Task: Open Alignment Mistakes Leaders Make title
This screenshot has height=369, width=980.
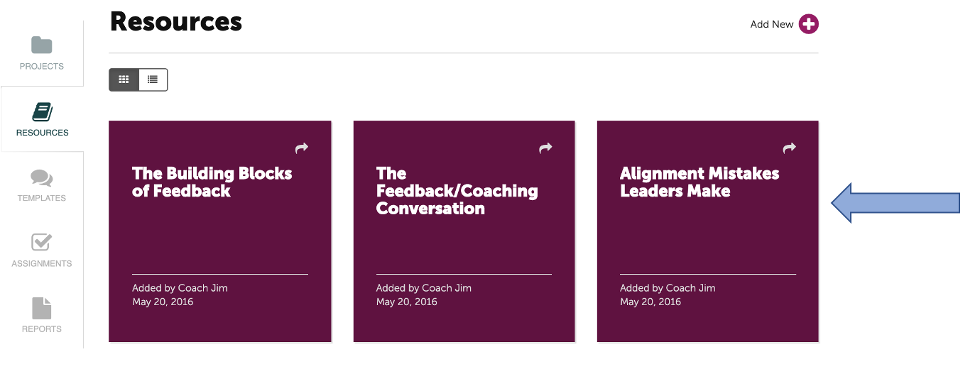Action: (699, 182)
